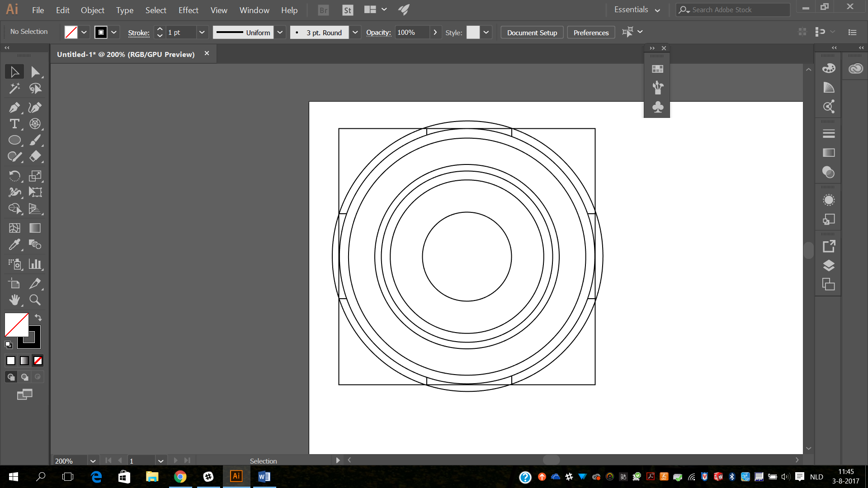The height and width of the screenshot is (488, 868).
Task: Click the Document Setup button
Action: tap(532, 32)
